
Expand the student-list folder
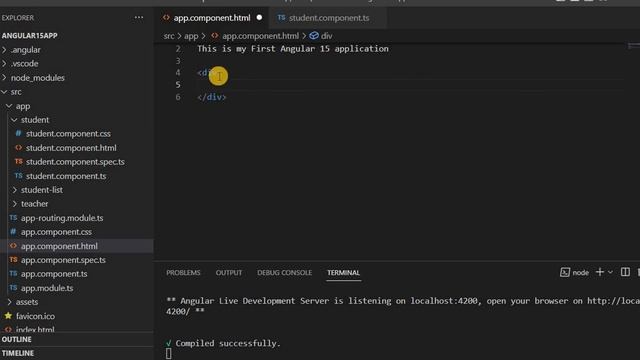point(42,190)
